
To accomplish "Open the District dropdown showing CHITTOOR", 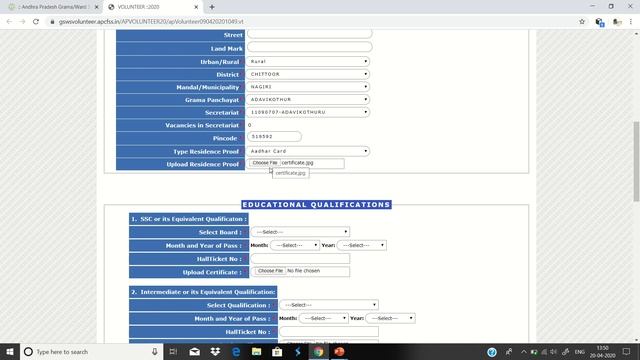I will [x=308, y=74].
